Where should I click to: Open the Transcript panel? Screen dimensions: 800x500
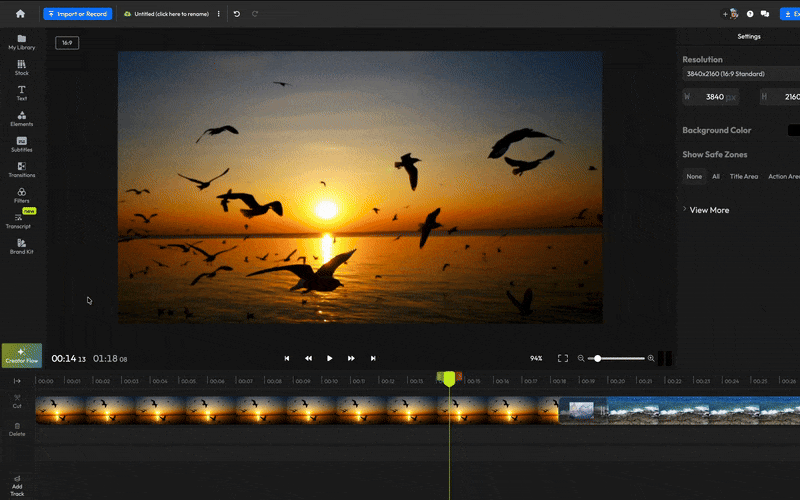pyautogui.click(x=19, y=221)
